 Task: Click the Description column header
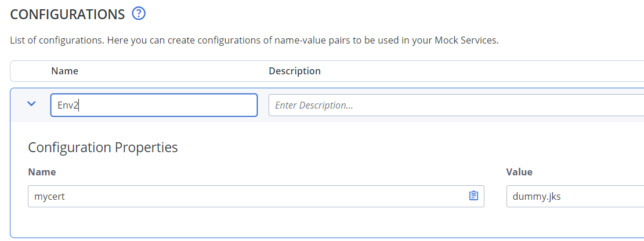pos(295,71)
